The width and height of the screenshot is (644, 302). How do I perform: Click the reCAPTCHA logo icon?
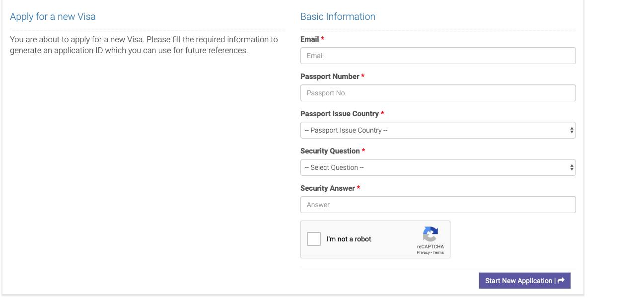coord(430,234)
